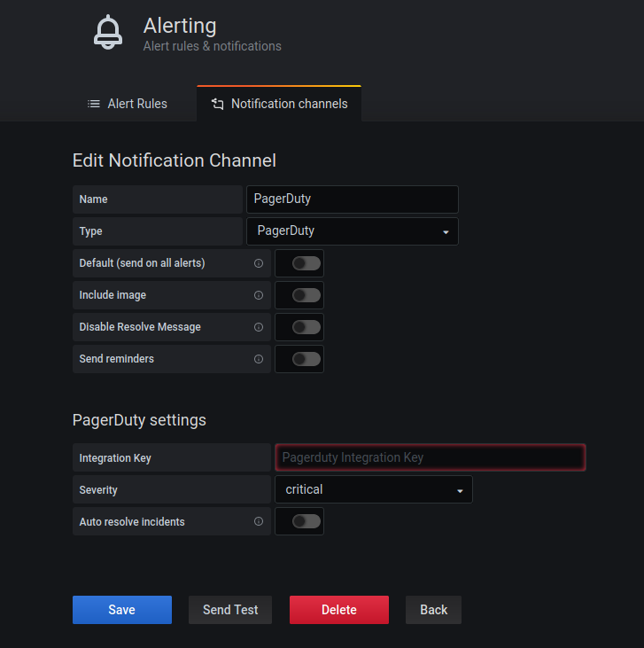Click the Alerting page title
Viewport: 644px width, 648px height.
[x=180, y=26]
